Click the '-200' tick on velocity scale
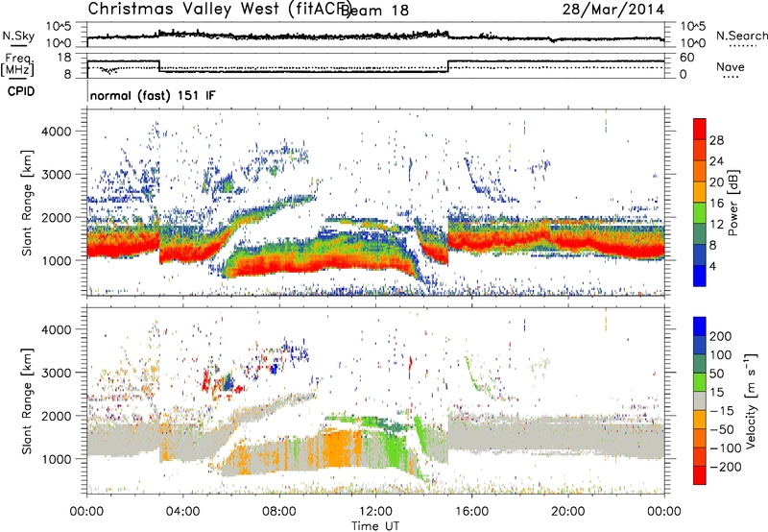768x532 pixels. 724,467
